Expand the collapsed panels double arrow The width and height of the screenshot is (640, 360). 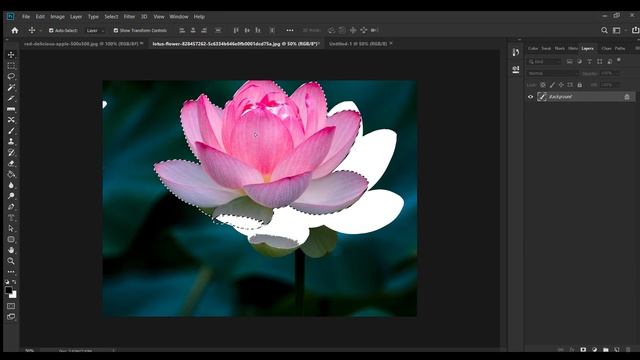[519, 40]
